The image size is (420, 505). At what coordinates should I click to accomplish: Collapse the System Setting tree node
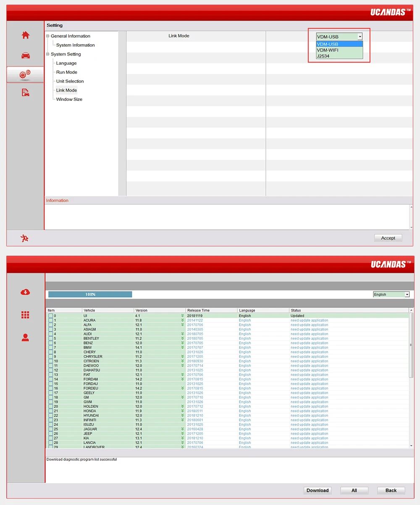pyautogui.click(x=48, y=54)
